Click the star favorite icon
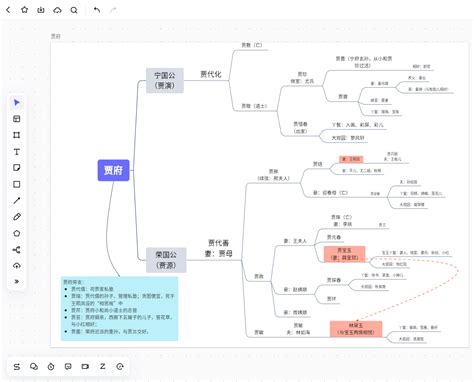Viewport: 474px width, 382px height. (24, 10)
